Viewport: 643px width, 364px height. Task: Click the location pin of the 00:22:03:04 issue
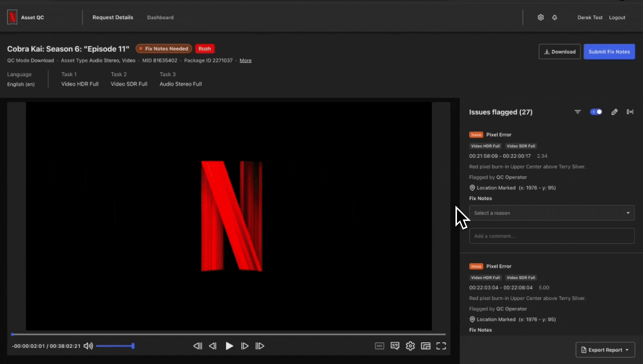pos(472,320)
